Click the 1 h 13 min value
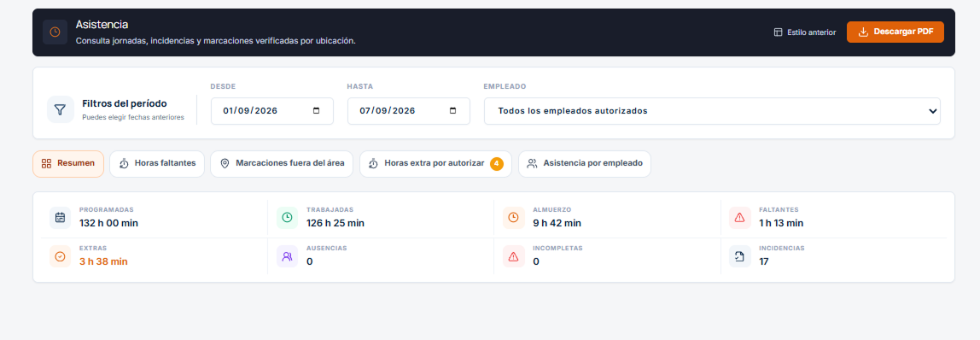This screenshot has height=340, width=980. [781, 222]
